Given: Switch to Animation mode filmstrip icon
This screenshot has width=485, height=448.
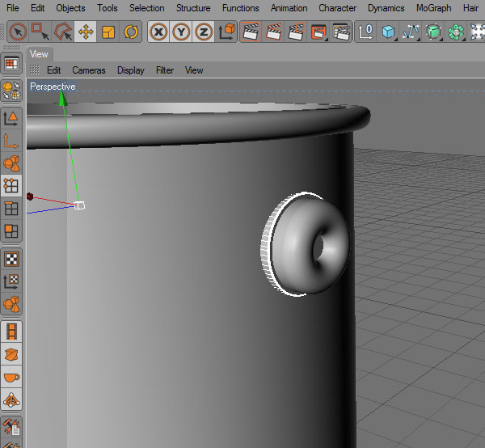Looking at the screenshot, I should click(11, 332).
